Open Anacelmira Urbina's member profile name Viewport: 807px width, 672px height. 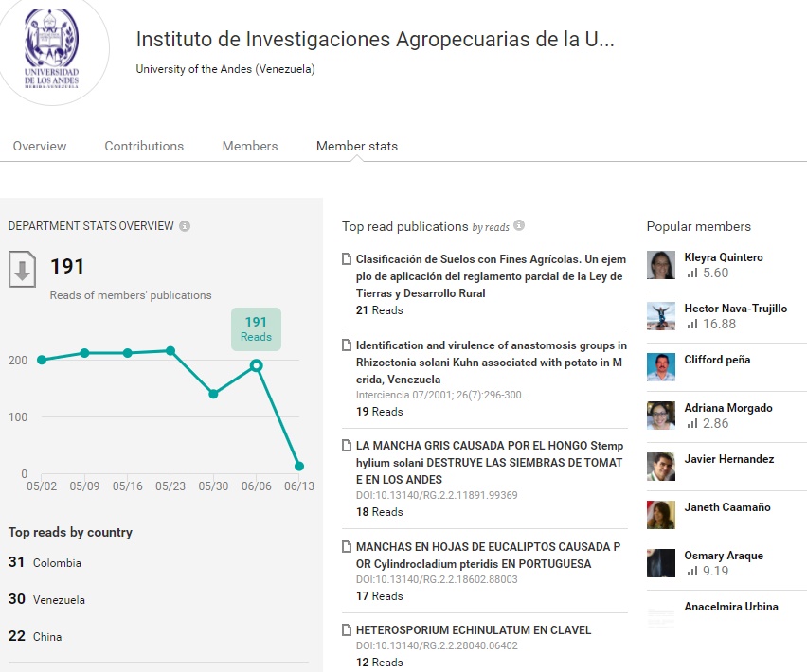pos(731,606)
